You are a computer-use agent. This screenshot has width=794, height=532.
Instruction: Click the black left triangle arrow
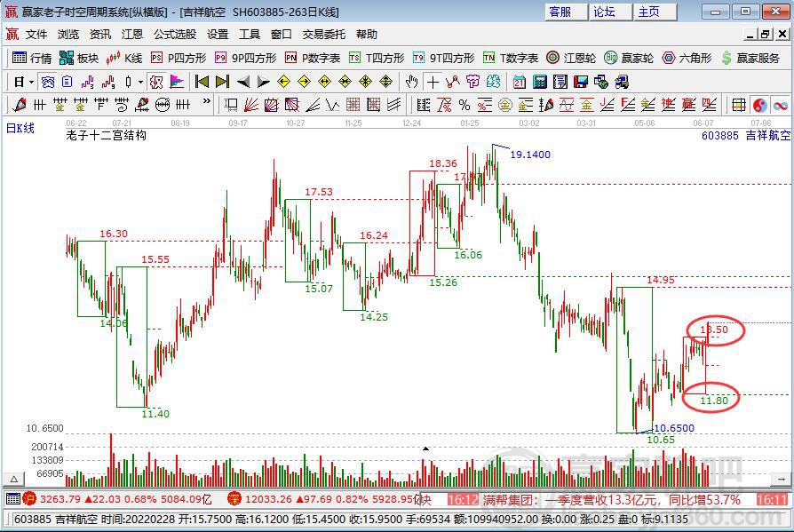(x=243, y=82)
